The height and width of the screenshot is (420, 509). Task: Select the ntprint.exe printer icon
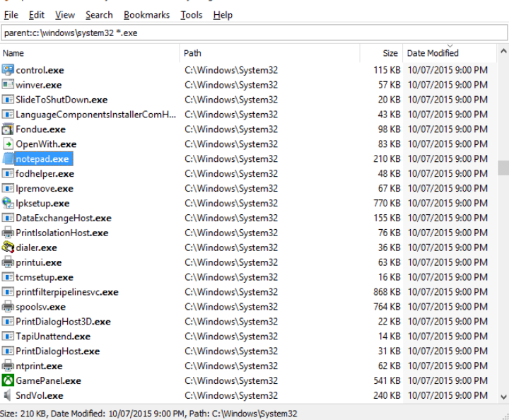coord(8,366)
